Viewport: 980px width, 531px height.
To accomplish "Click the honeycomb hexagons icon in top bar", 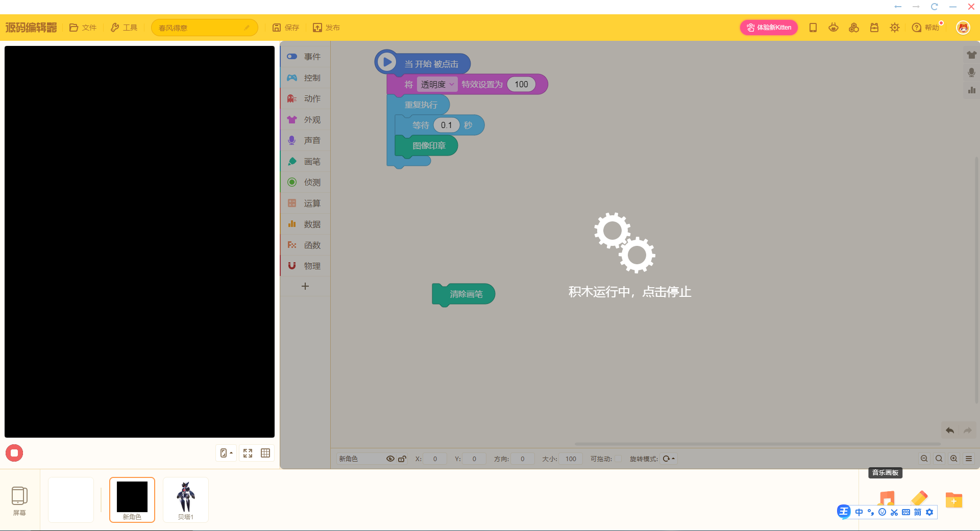I will [854, 28].
